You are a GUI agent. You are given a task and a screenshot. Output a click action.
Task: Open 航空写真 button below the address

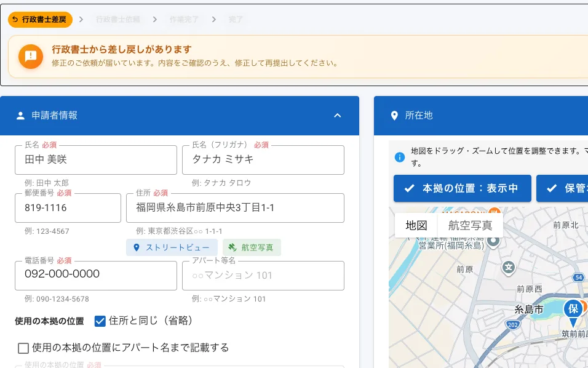tap(252, 247)
